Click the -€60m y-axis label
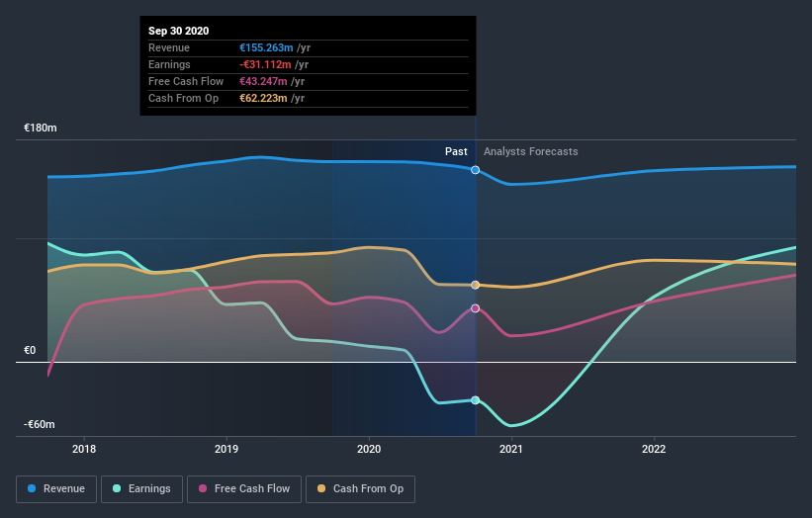Screen dimensions: 812x518 click(40, 424)
